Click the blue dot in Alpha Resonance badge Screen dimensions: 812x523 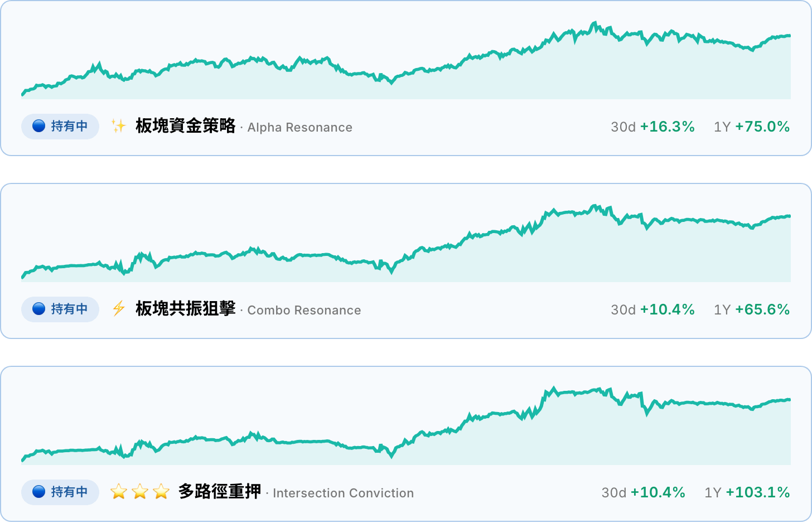39,126
